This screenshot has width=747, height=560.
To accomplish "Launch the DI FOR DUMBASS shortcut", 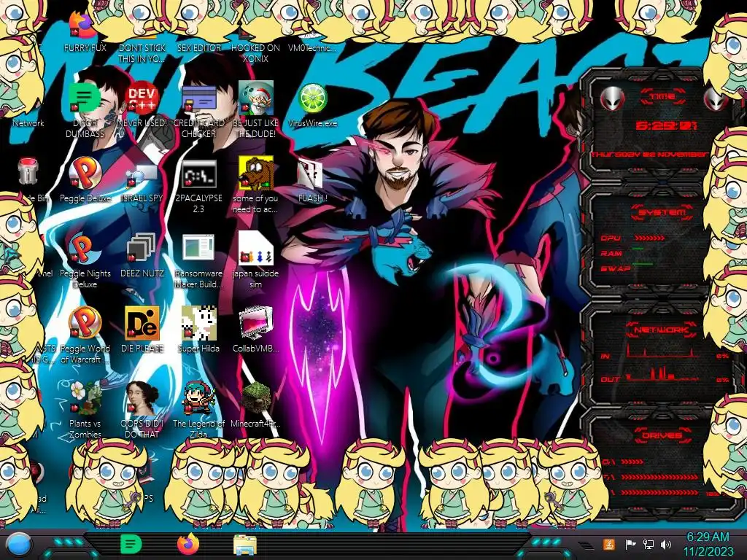I will 85,111.
